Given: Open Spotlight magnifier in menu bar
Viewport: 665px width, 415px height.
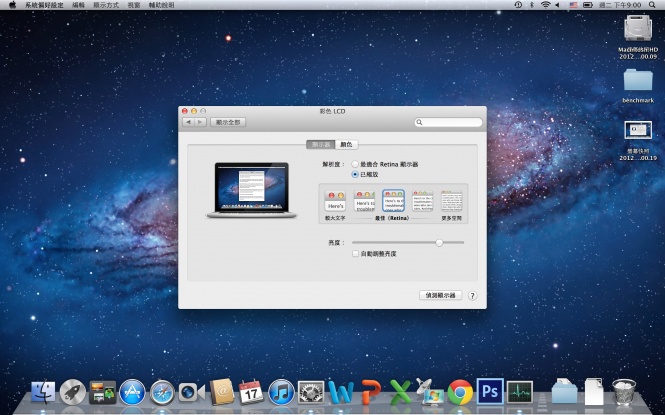Looking at the screenshot, I should pyautogui.click(x=652, y=5).
